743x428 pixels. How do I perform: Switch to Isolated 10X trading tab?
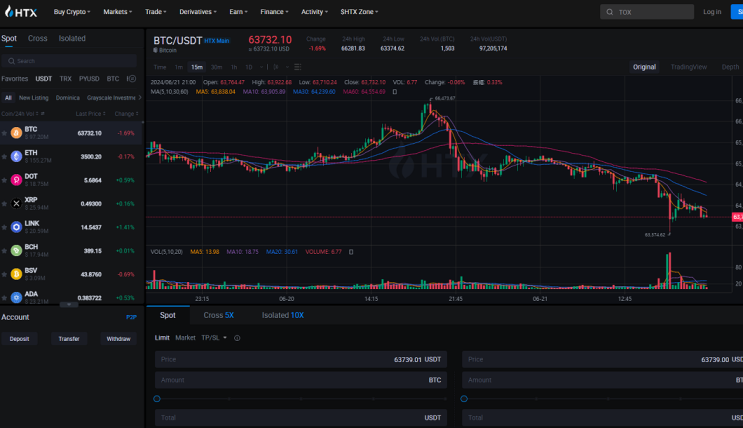(x=283, y=315)
